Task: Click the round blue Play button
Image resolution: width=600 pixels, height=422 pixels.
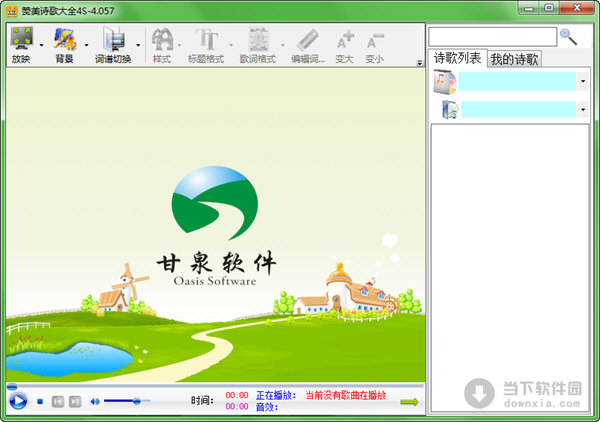Action: 18,401
